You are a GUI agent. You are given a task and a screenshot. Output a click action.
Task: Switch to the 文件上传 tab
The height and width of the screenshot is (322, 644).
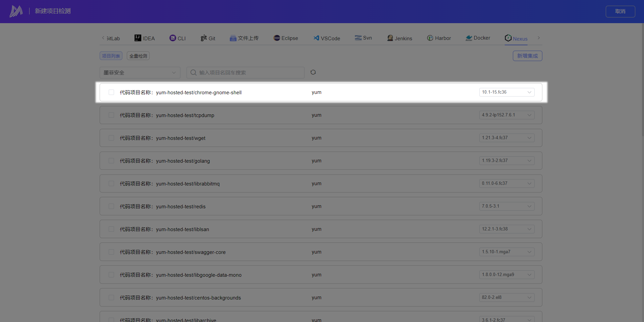(x=244, y=38)
